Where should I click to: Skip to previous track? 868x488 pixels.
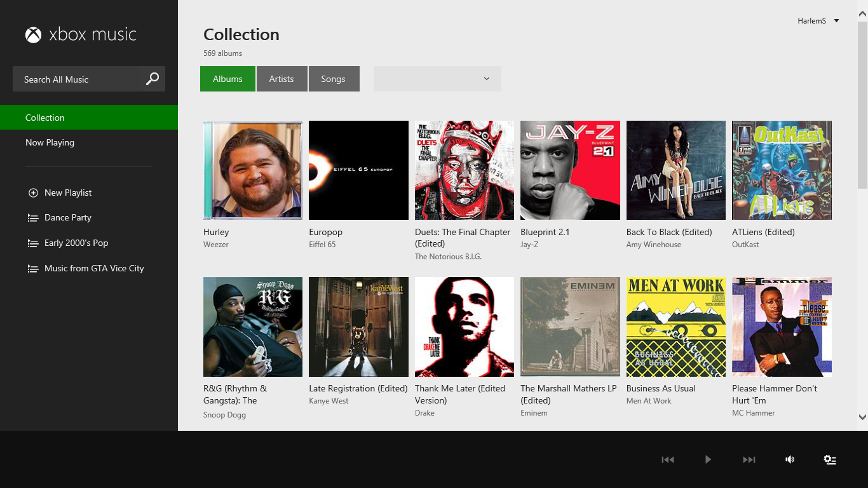click(x=667, y=459)
